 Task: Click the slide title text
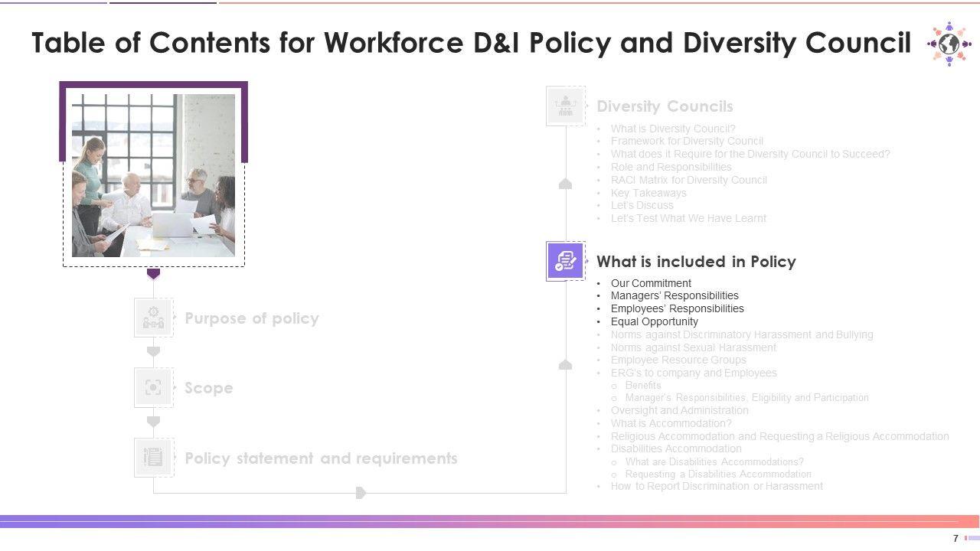click(472, 44)
